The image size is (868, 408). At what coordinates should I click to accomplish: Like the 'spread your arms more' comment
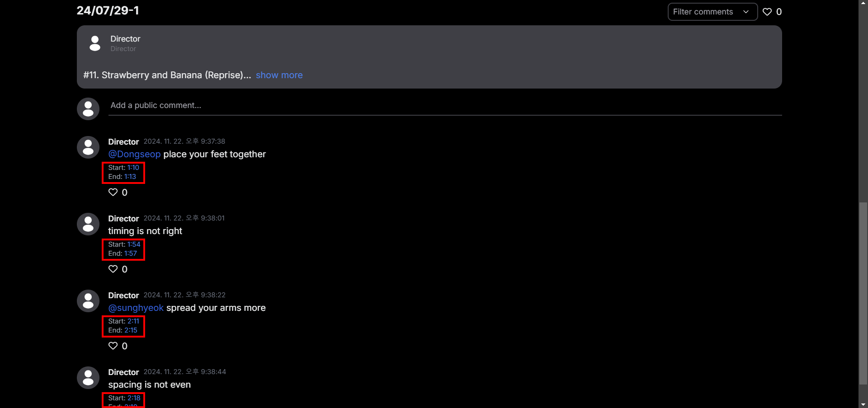[113, 346]
